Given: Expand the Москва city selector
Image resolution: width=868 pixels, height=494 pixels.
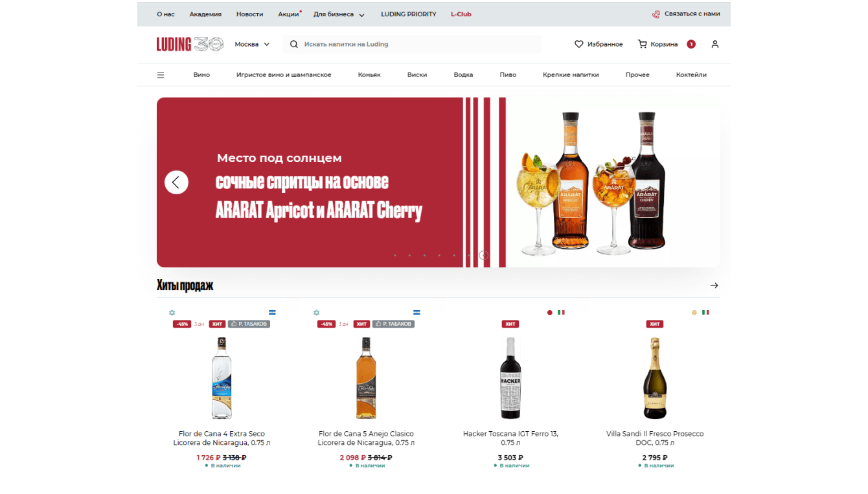Looking at the screenshot, I should click(x=252, y=44).
